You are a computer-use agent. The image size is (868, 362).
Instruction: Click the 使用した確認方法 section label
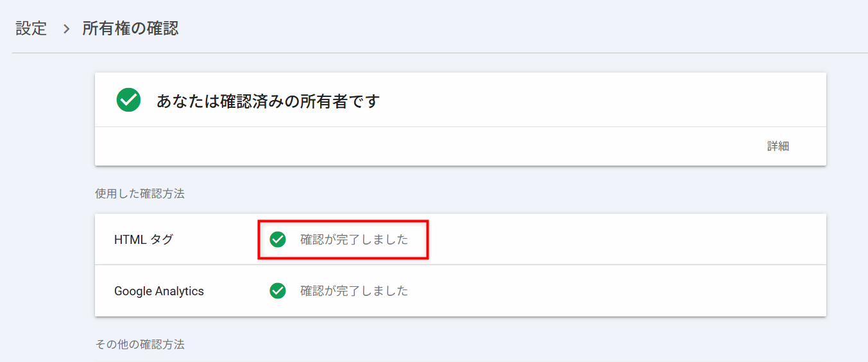[140, 193]
